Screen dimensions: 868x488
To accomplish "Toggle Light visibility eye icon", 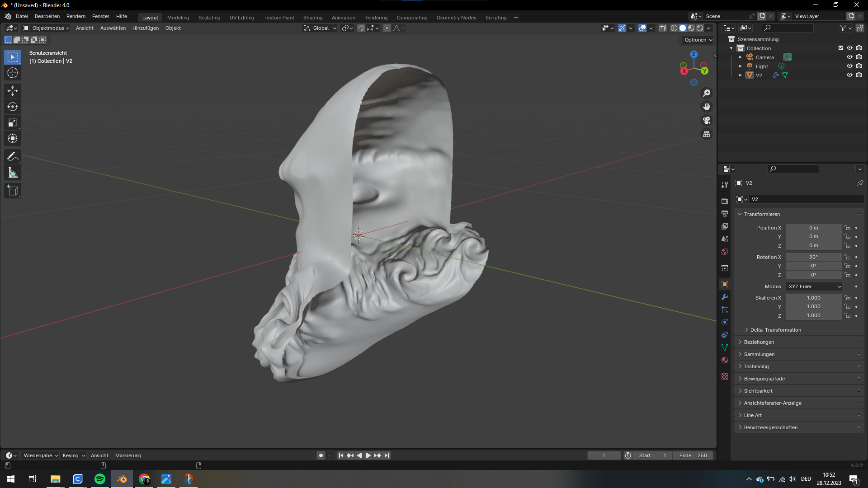I will (849, 66).
